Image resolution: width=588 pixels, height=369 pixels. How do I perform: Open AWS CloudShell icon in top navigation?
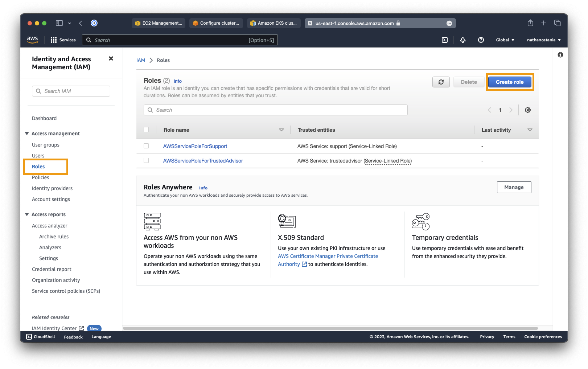click(x=444, y=40)
